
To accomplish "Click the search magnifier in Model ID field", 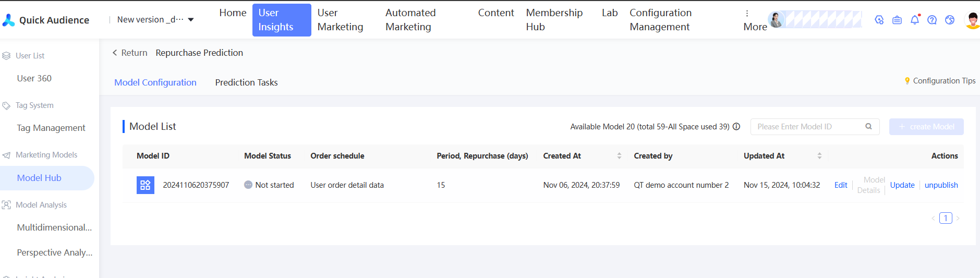I will [868, 126].
